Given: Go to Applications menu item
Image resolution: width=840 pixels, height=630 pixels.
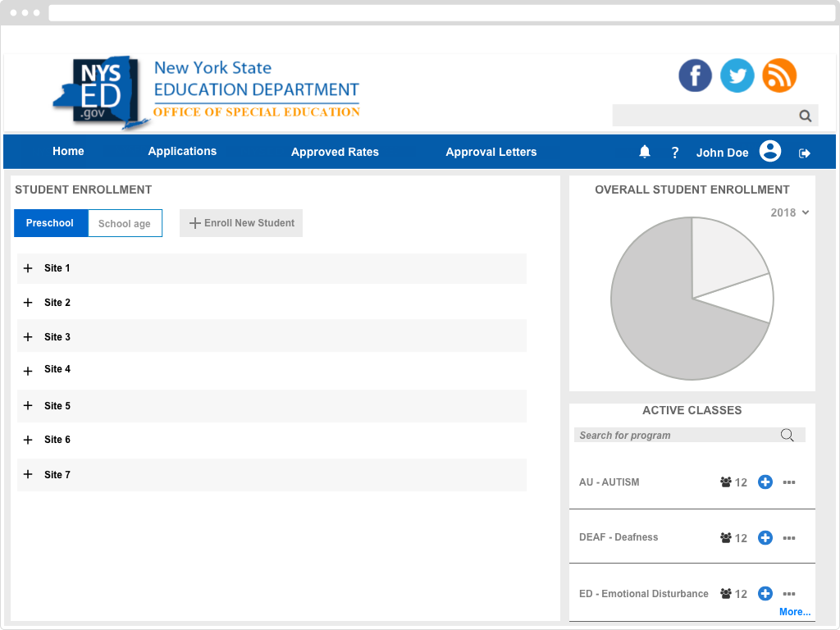Looking at the screenshot, I should coord(182,152).
